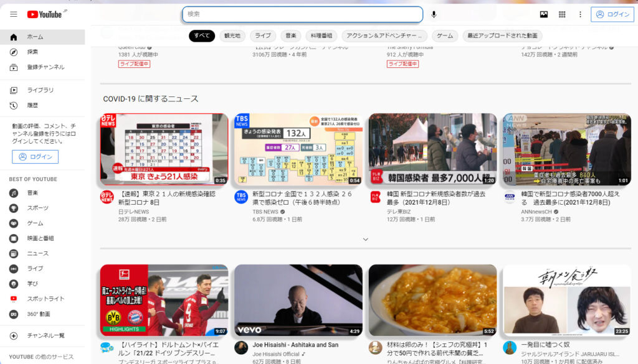Open 東京２１人の新規感染確認 video title
The height and width of the screenshot is (364, 638).
[167, 198]
